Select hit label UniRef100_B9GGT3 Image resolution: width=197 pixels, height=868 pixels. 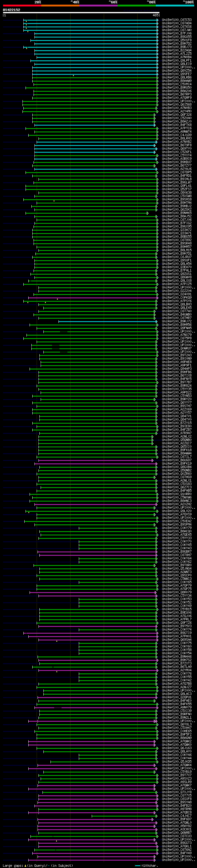pos(176,843)
